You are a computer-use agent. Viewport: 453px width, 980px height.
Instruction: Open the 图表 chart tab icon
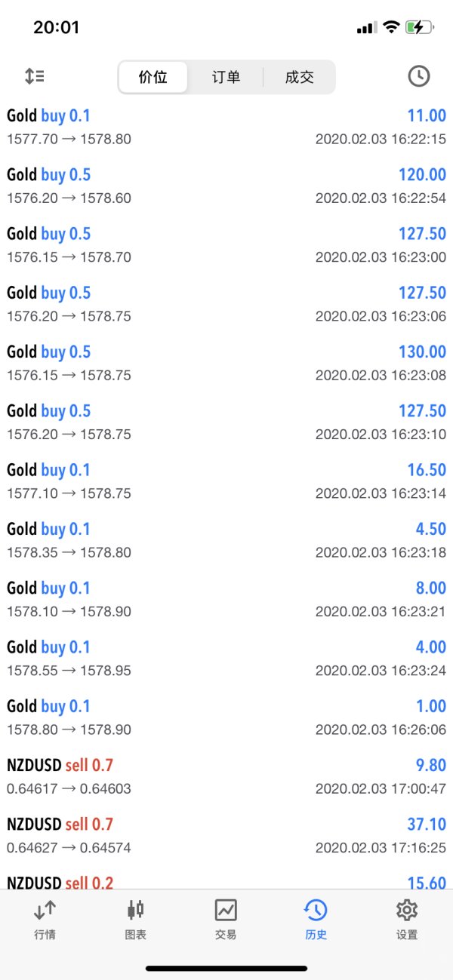pos(135,910)
